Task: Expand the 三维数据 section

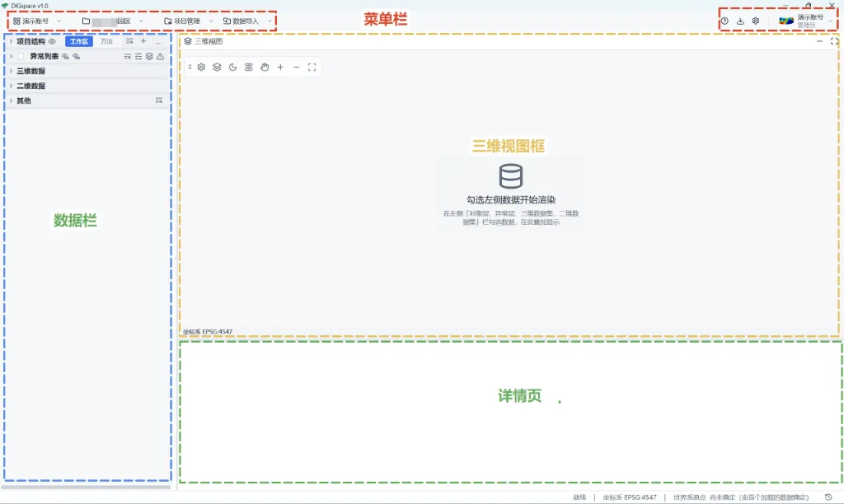Action: click(x=11, y=71)
